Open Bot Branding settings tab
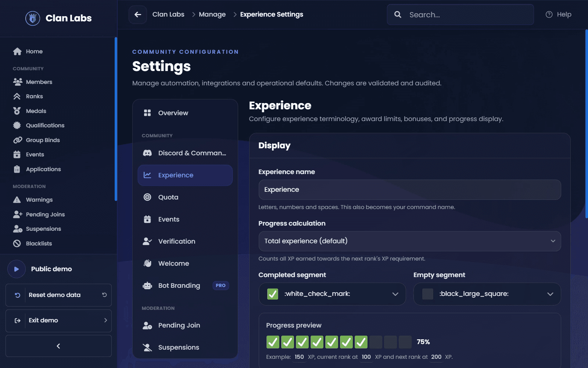588x368 pixels. 185,286
